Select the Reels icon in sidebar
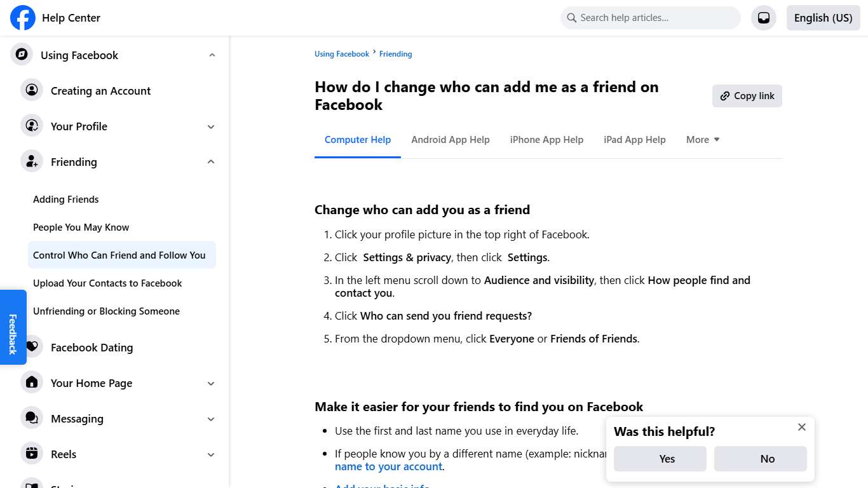868x488 pixels. click(x=32, y=454)
